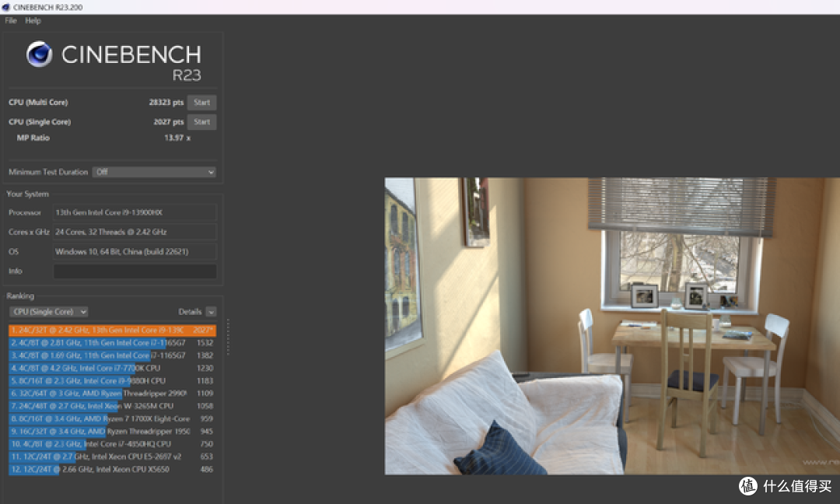Open the File menu

coord(11,21)
